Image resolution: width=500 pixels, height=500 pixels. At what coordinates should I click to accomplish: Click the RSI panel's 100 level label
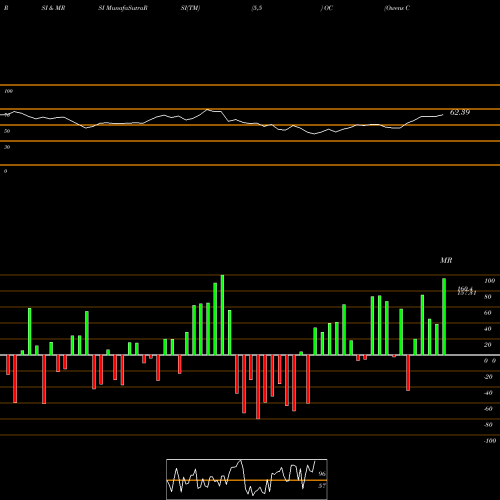coord(8,91)
